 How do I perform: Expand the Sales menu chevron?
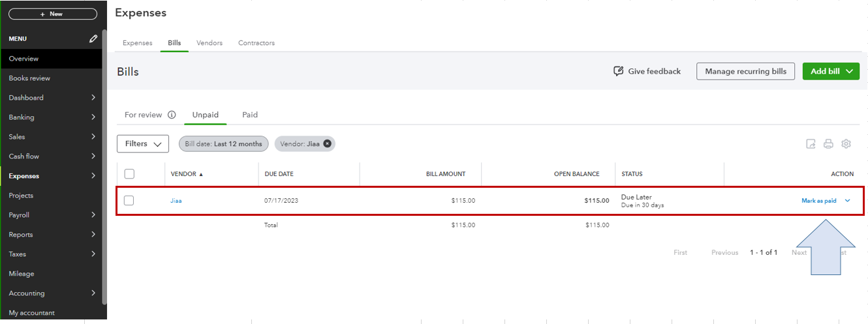pos(93,137)
